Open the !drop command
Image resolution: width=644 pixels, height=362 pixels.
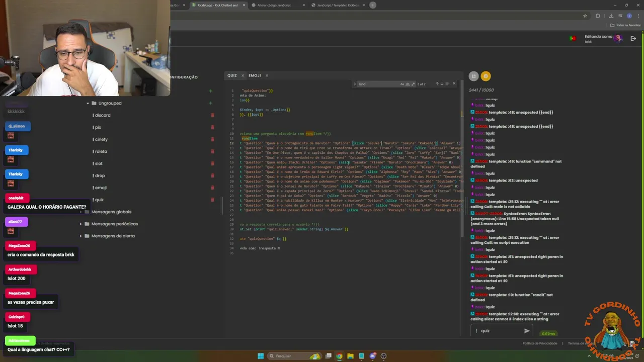pos(99,175)
